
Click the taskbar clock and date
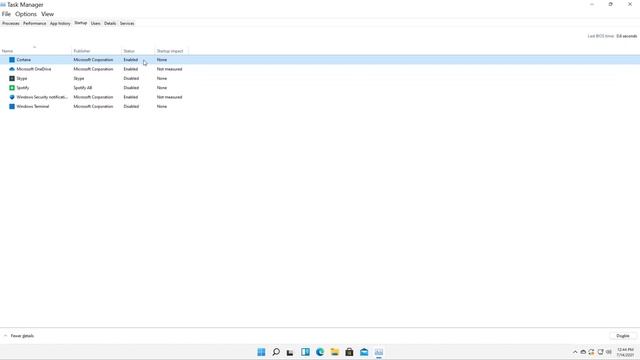click(625, 352)
